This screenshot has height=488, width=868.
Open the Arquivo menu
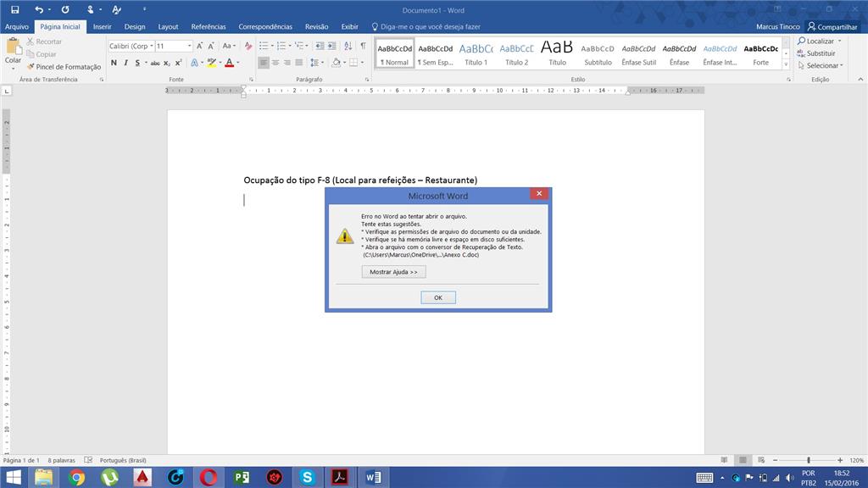click(17, 26)
